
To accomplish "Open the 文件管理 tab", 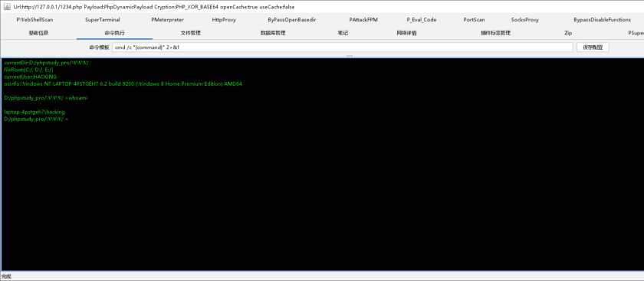I will click(x=191, y=33).
